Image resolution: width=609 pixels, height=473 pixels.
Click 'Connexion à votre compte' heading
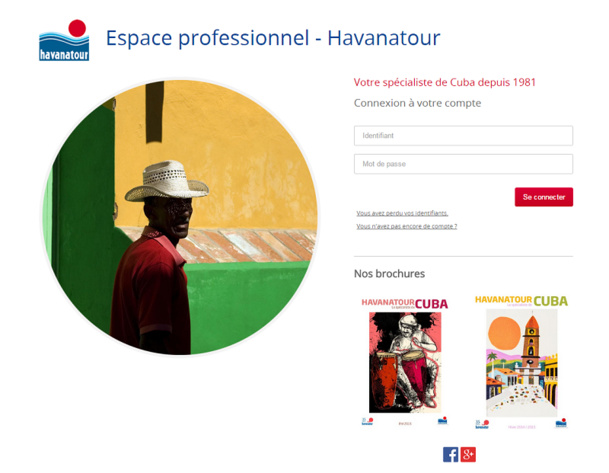pyautogui.click(x=418, y=103)
